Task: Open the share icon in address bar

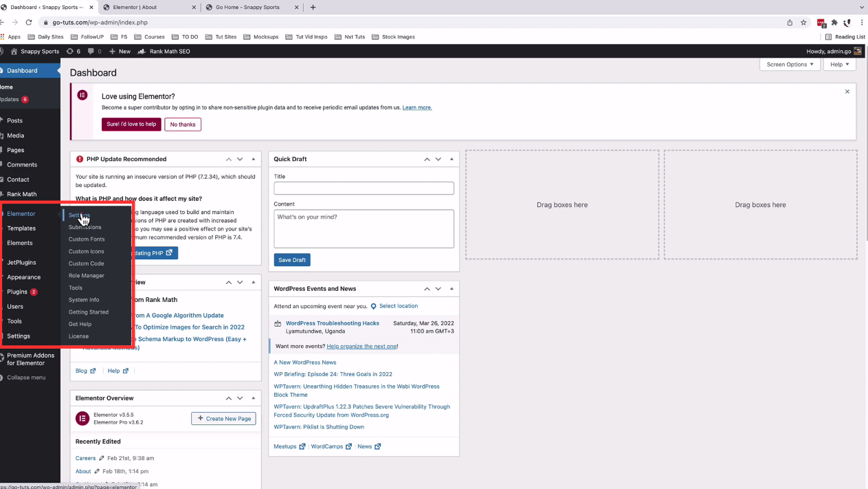Action: [790, 22]
